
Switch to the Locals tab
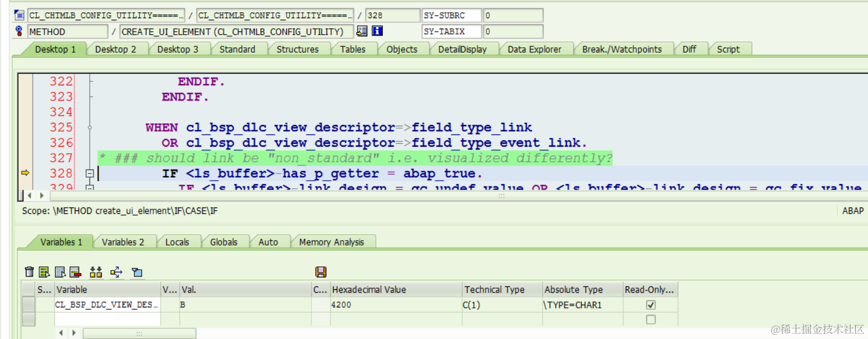tap(177, 242)
